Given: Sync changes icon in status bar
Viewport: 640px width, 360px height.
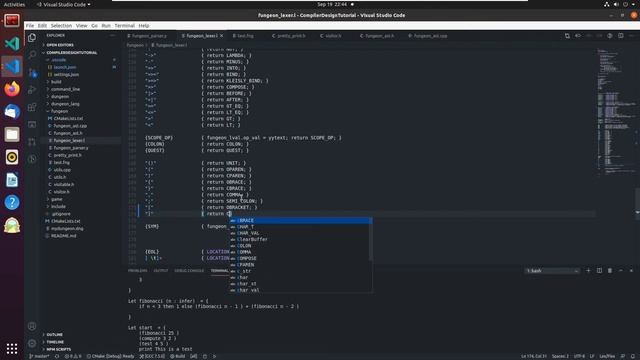Looking at the screenshot, I should (x=57, y=356).
